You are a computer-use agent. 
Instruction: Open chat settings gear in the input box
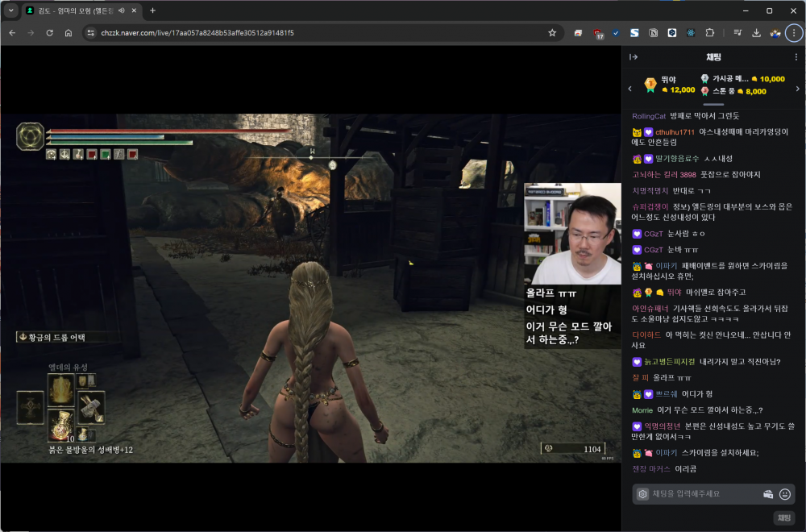click(x=642, y=494)
